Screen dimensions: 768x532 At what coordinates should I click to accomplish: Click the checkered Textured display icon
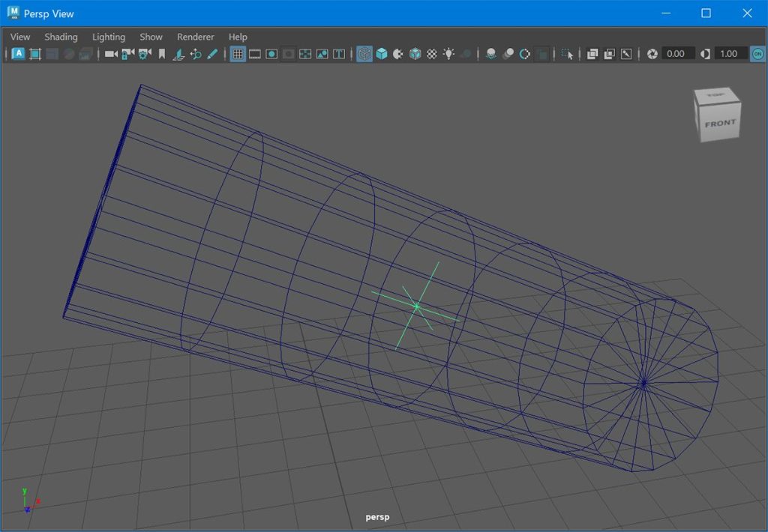(x=431, y=54)
